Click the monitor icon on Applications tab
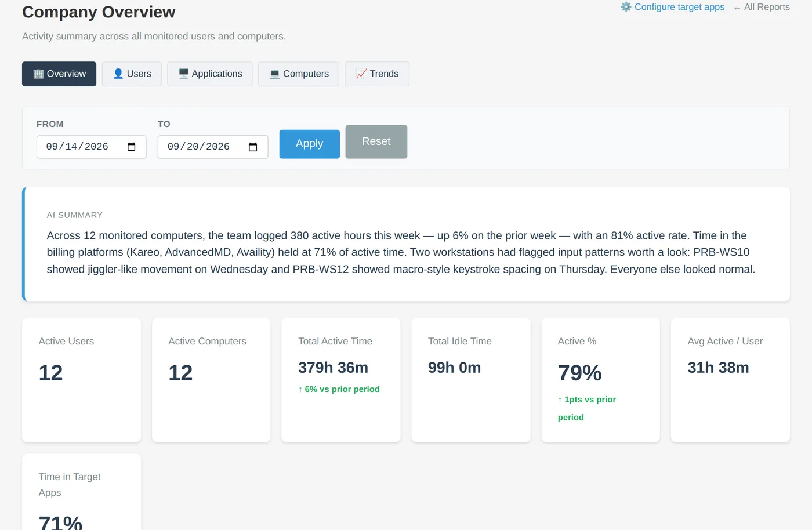This screenshot has width=812, height=530. coord(183,74)
